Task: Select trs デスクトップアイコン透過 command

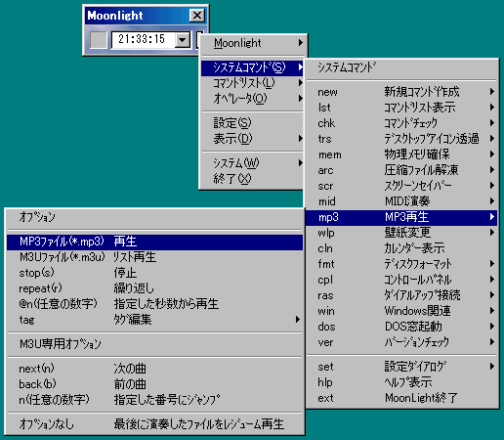Action: pos(401,139)
